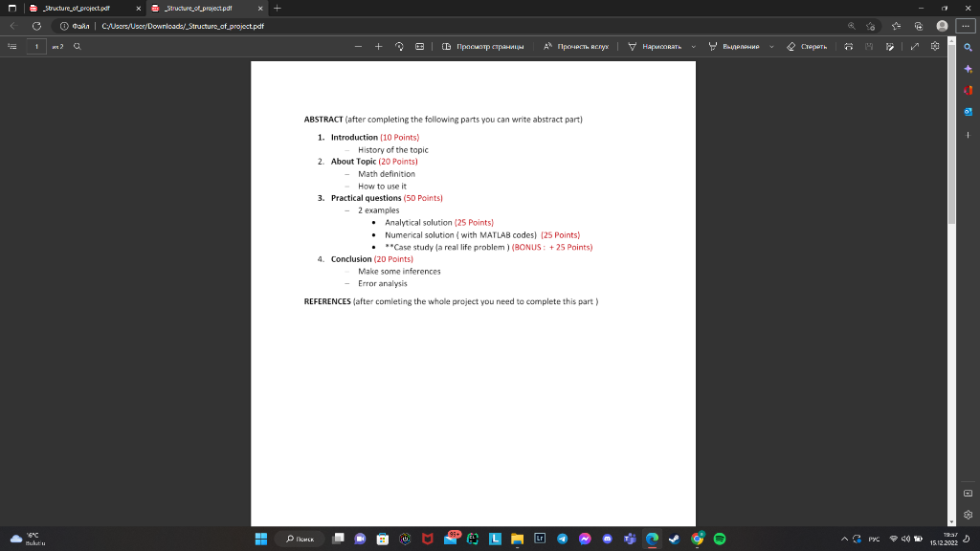The image size is (980, 551).
Task: Save the PDF using the save icon
Action: 869,45
